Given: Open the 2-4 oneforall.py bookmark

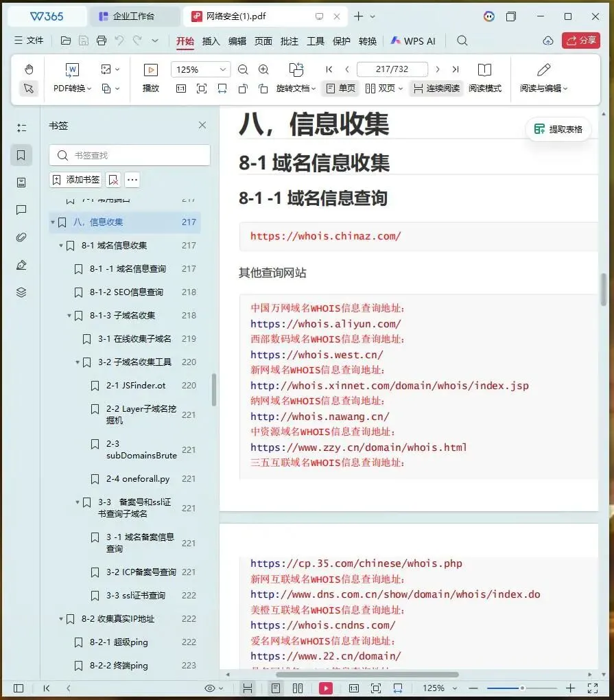Looking at the screenshot, I should click(x=138, y=479).
